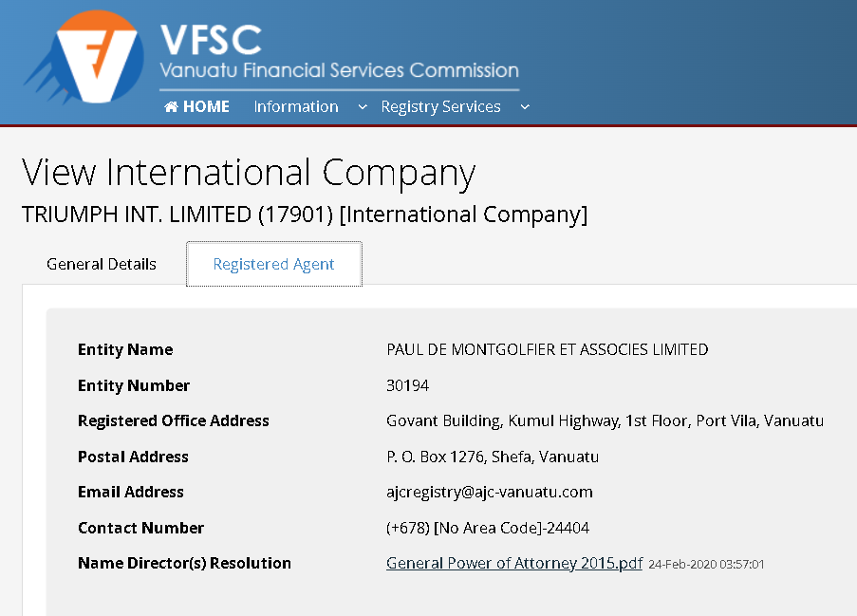Open the Information menu
Screen dimensions: 857x616
[296, 106]
